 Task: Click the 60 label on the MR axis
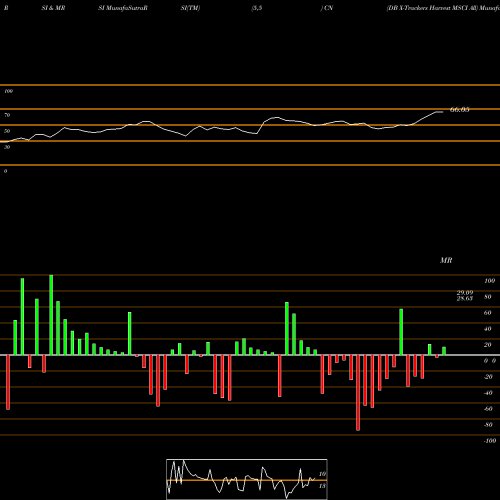tap(488, 313)
